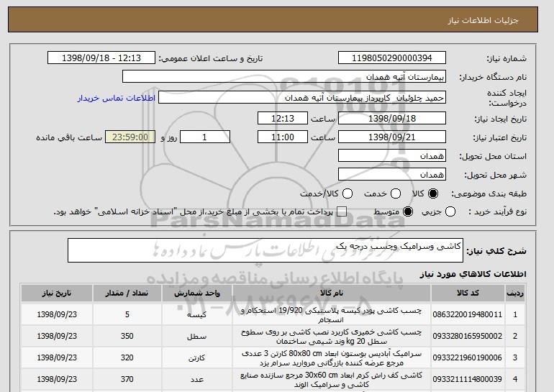
Task: Click the ردیف column header
Action: pyautogui.click(x=515, y=293)
